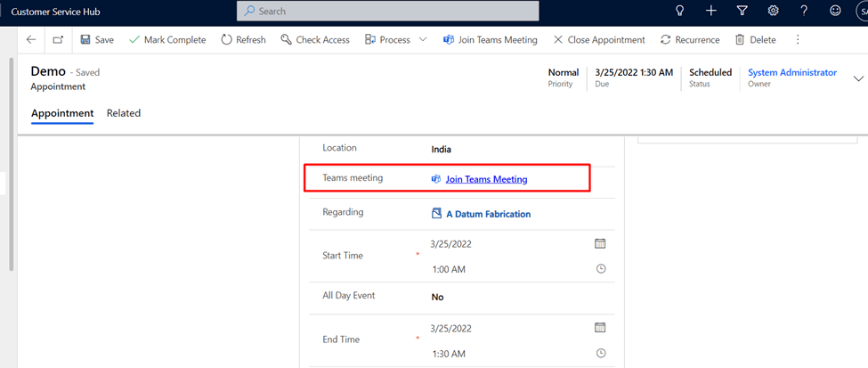Open Start Time calendar picker icon
This screenshot has width=868, height=368.
600,243
